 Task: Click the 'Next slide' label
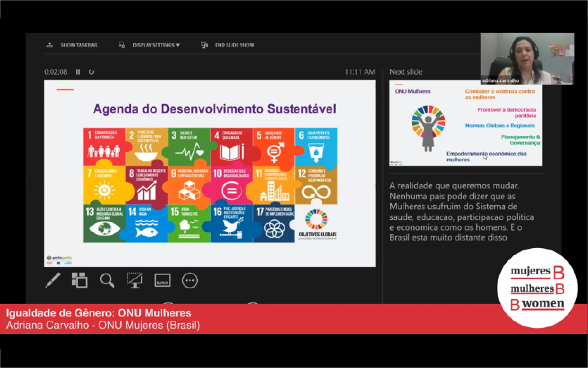coord(406,72)
